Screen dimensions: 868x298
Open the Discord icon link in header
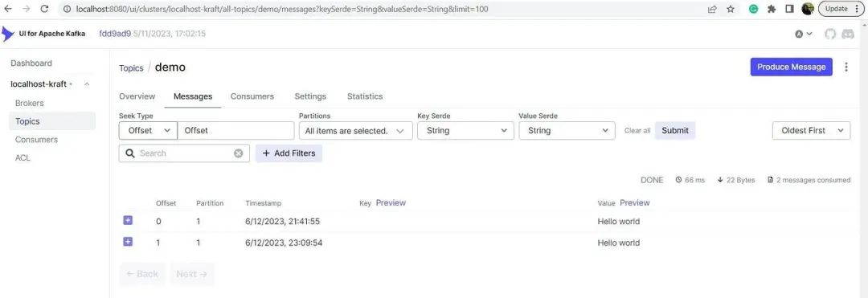[848, 34]
